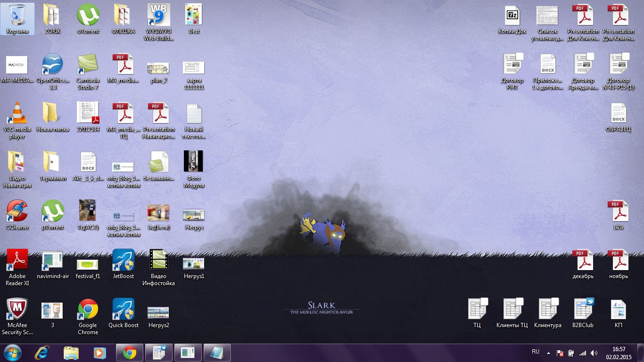Select the Тц(АСТ) image file
Screen dimensions: 644x362
(88, 215)
